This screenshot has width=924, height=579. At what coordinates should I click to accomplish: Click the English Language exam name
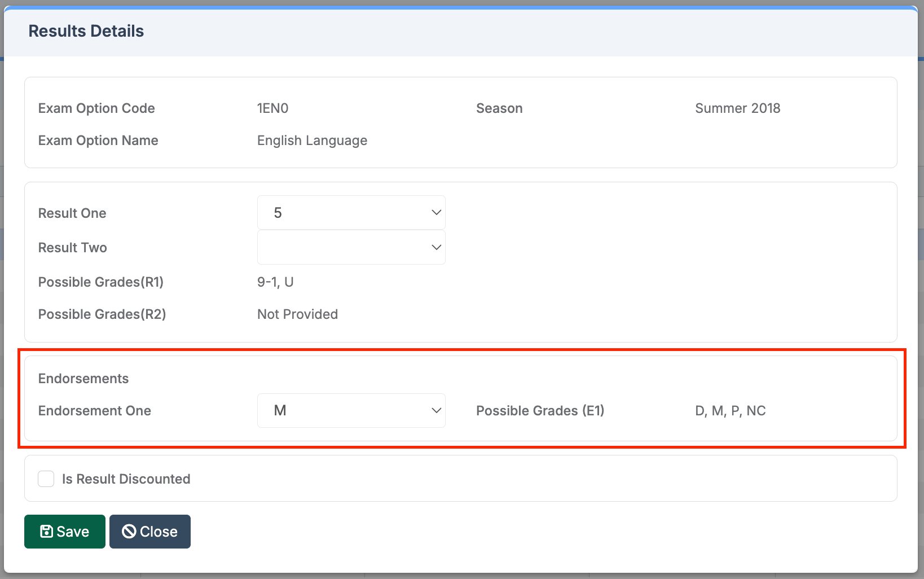[312, 141]
